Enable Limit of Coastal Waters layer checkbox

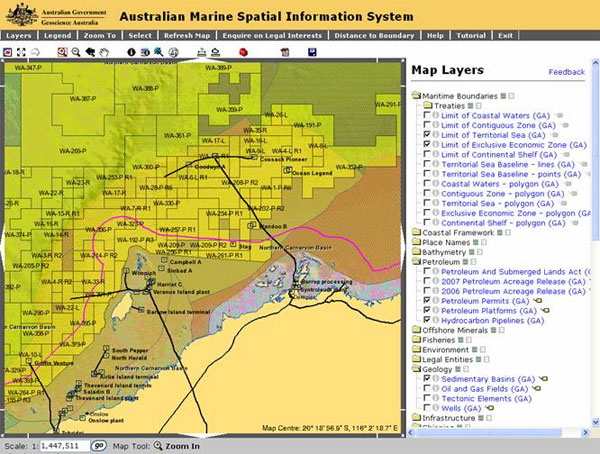point(427,115)
